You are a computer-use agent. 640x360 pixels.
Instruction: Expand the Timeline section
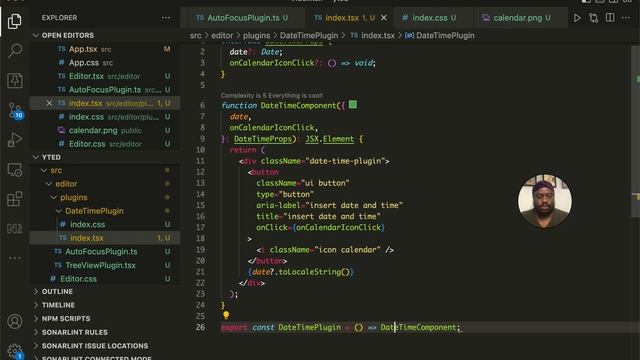click(x=58, y=305)
